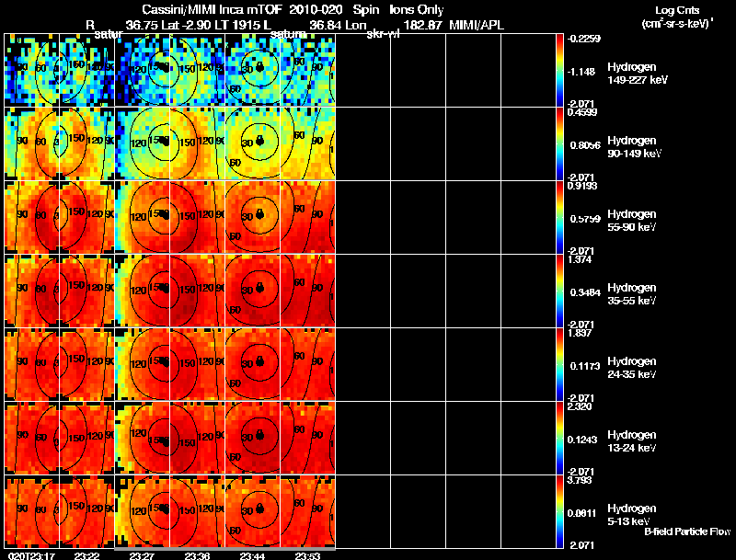
Task: Click the 'Hydrogen 5-13 keV' label
Action: coord(632,515)
